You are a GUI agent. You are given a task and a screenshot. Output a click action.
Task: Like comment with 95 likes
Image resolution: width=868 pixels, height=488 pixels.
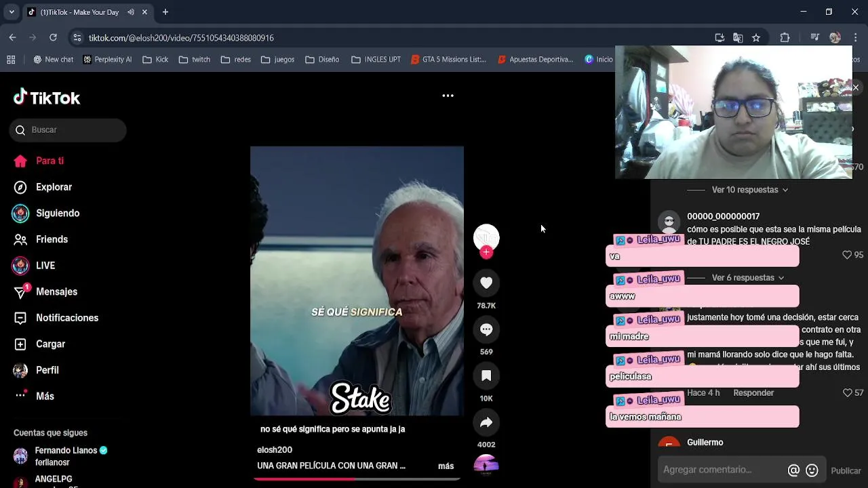847,255
